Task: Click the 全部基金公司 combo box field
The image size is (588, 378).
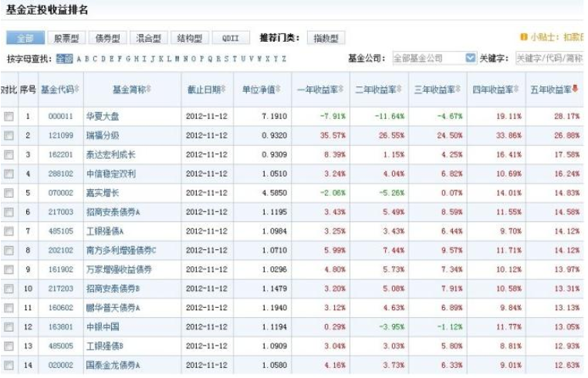Action: (x=434, y=58)
